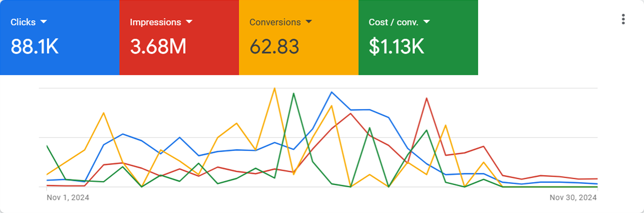Click the Conversions metric label
The height and width of the screenshot is (213, 644).
pos(275,22)
